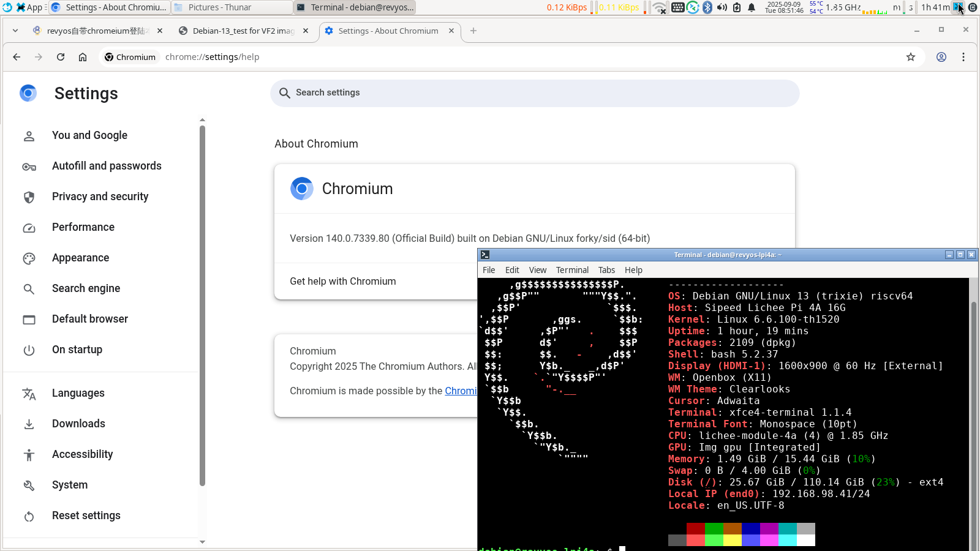Bookmark this page with the star icon

click(x=911, y=57)
